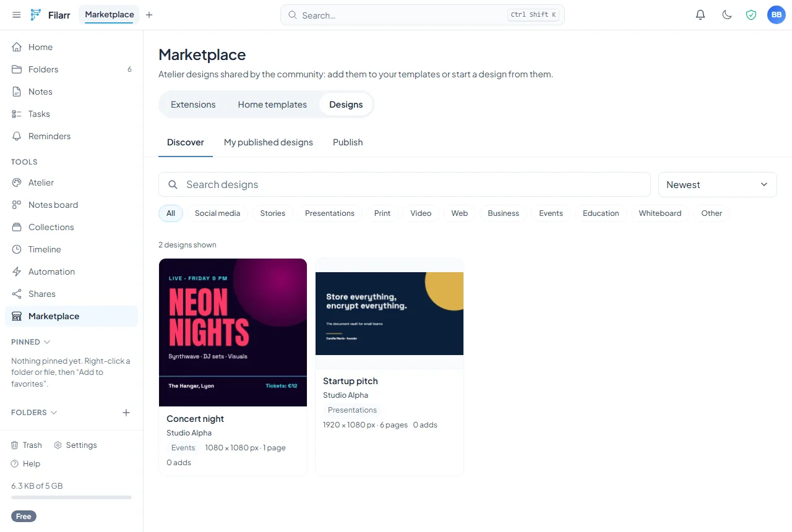
Task: Open My published designs tab
Action: pos(269,142)
